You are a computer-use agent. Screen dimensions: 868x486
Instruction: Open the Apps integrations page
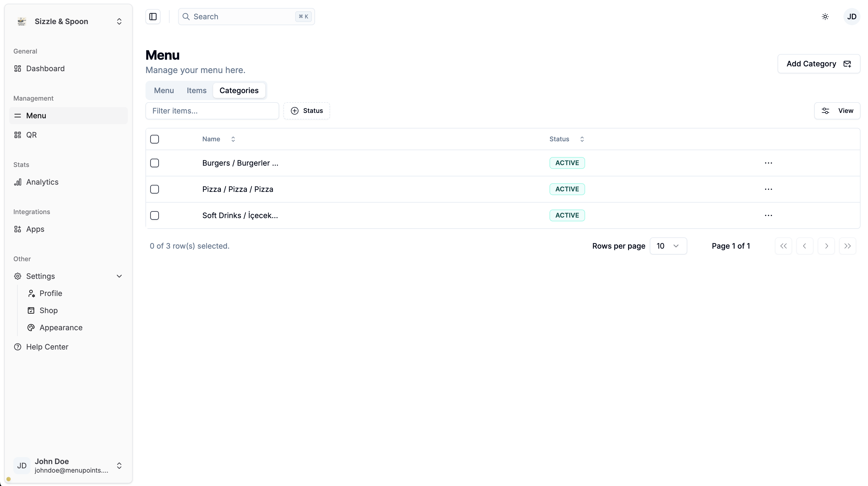(x=35, y=229)
